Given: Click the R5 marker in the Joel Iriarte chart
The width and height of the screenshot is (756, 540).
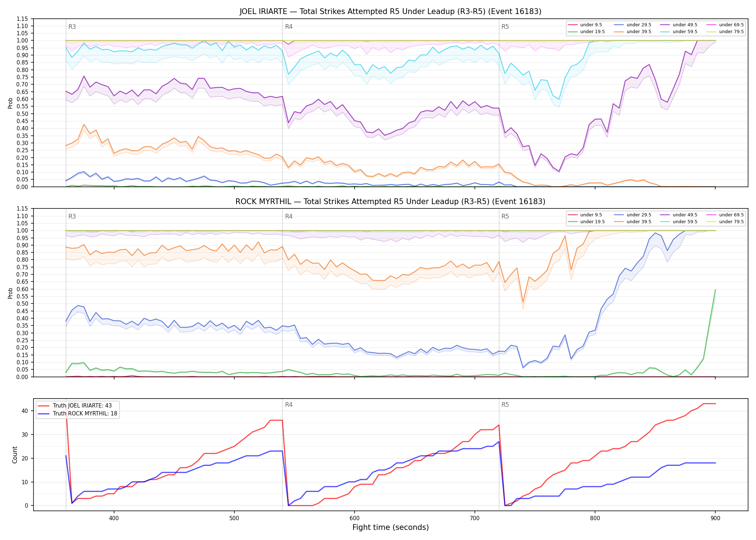Looking at the screenshot, I should click(505, 27).
